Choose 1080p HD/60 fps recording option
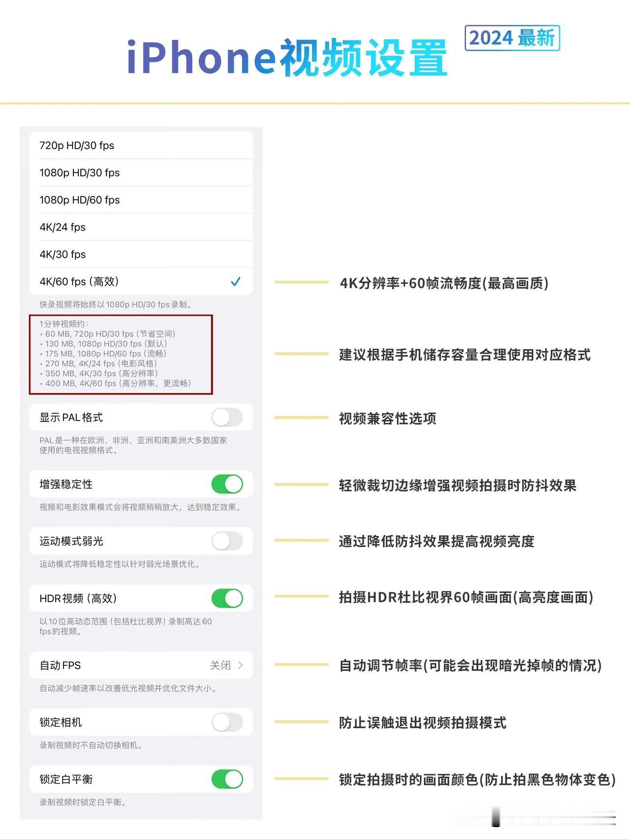This screenshot has width=630, height=840. (x=141, y=200)
